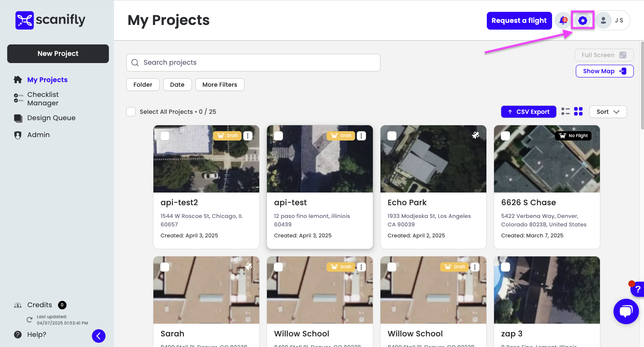The width and height of the screenshot is (644, 347).
Task: Click No Flight badge on 6626 S Chase
Action: point(573,136)
